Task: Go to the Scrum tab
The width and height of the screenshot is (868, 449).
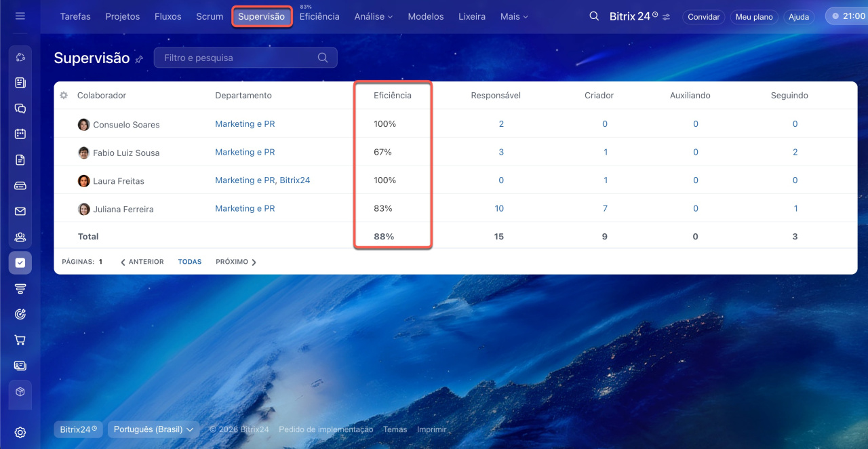Action: [x=210, y=16]
